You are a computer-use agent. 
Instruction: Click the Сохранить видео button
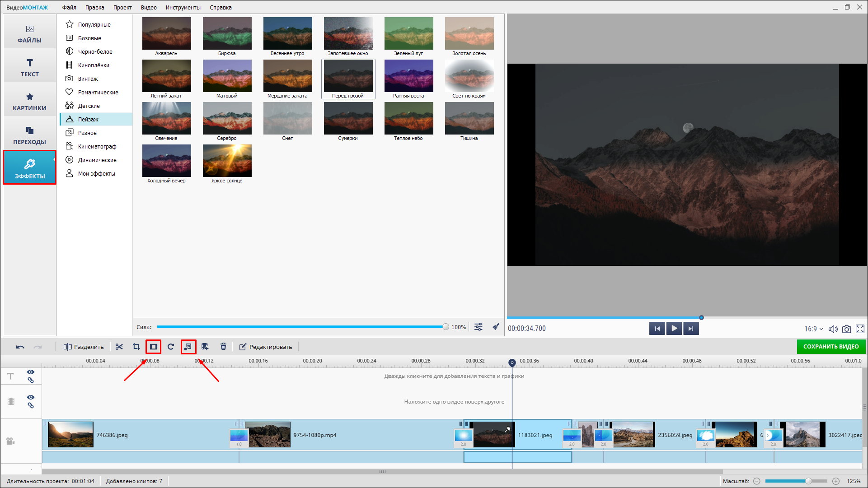831,347
